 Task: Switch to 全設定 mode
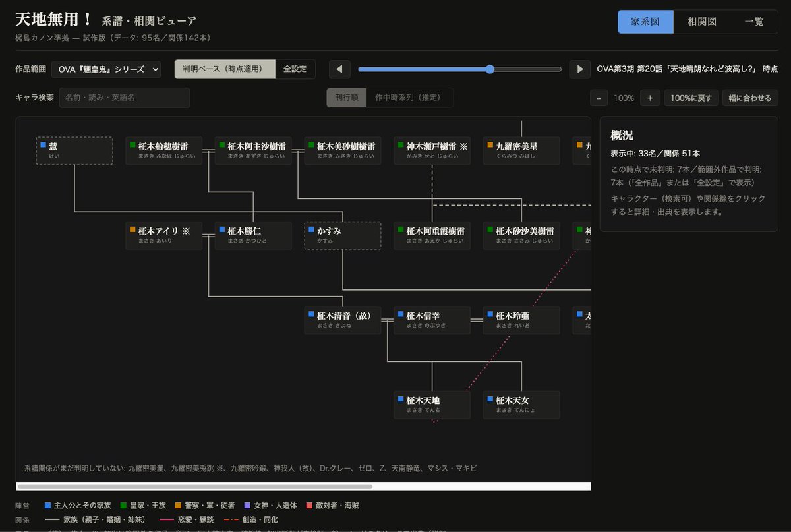[295, 69]
